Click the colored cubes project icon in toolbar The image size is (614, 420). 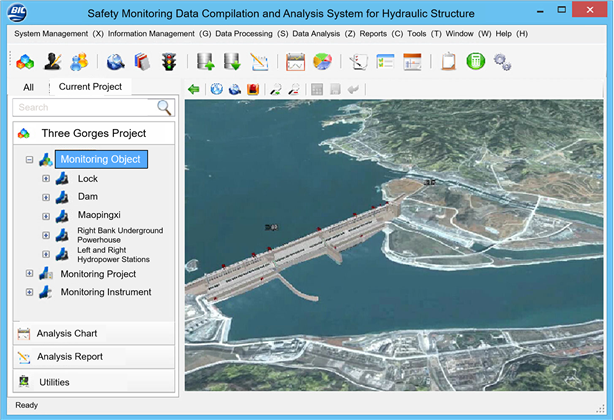[x=25, y=62]
